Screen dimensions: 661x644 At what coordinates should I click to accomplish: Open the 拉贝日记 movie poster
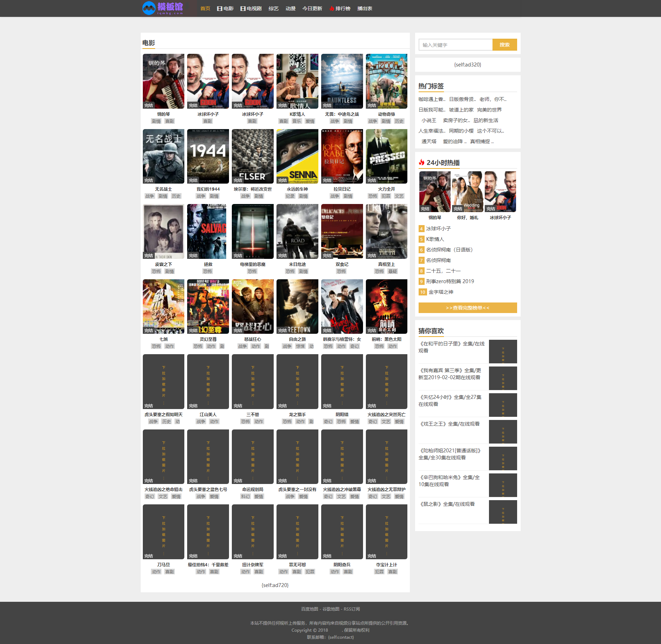pos(342,156)
